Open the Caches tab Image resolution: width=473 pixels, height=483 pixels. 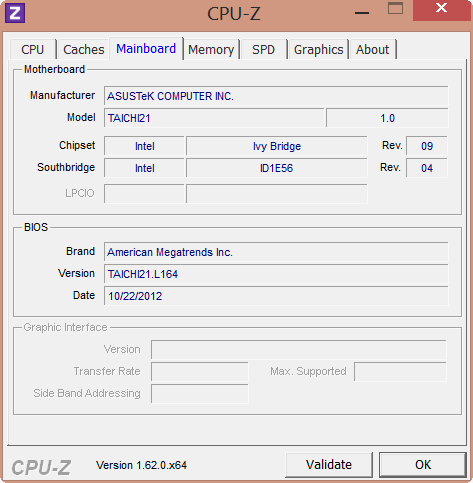(84, 49)
